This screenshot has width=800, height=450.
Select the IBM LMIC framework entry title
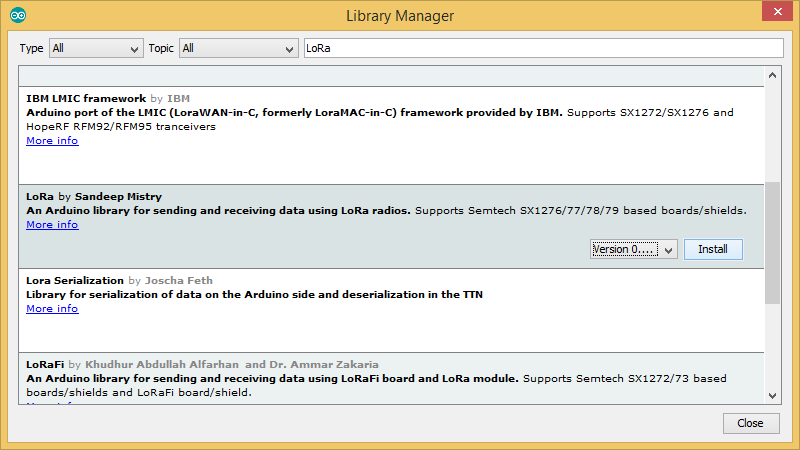pyautogui.click(x=86, y=98)
